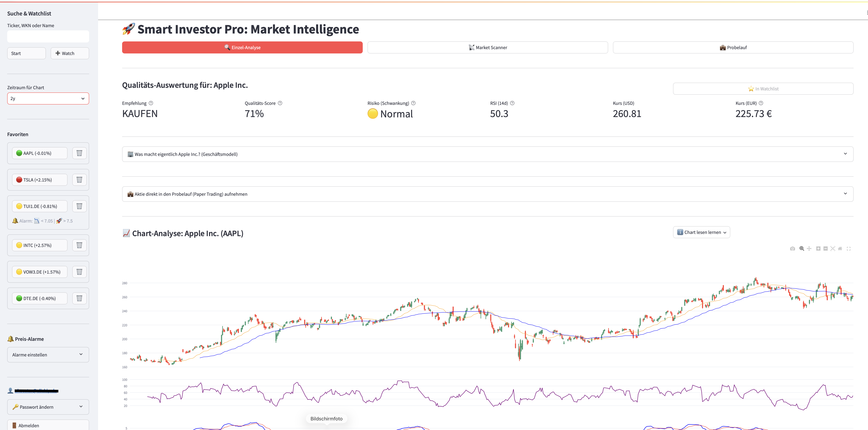Click the USD price 260.81
868x430 pixels.
point(627,114)
